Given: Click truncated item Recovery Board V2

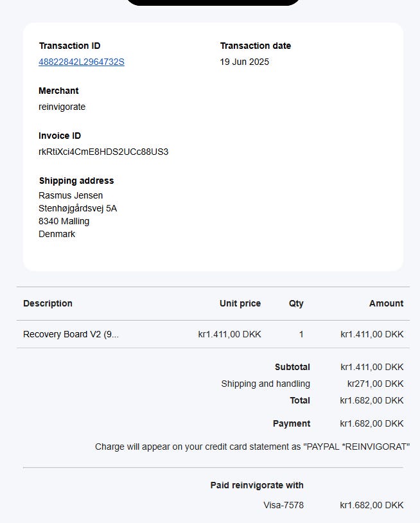Looking at the screenshot, I should (71, 334).
